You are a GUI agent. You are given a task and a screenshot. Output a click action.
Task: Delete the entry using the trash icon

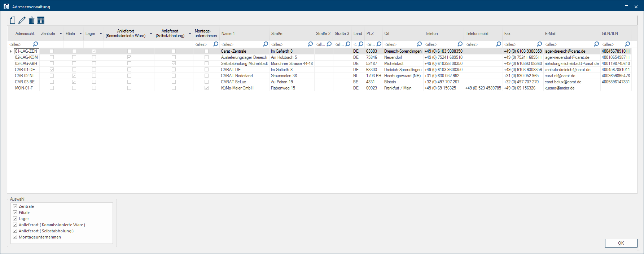point(32,20)
